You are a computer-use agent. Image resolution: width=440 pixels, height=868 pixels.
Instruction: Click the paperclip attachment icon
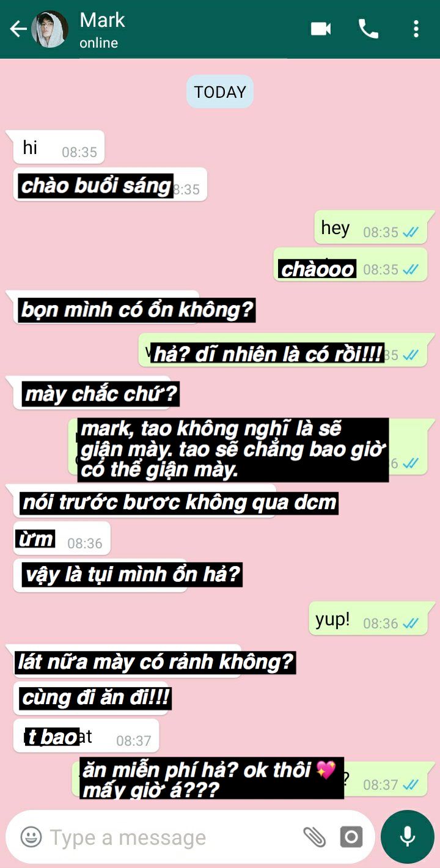[314, 837]
